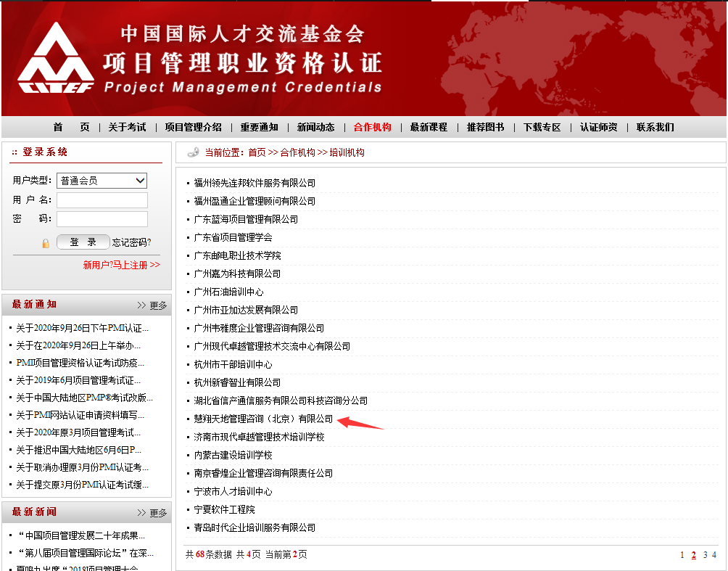Open 宁夏软件工程院 list entry
The height and width of the screenshot is (571, 728).
click(224, 510)
